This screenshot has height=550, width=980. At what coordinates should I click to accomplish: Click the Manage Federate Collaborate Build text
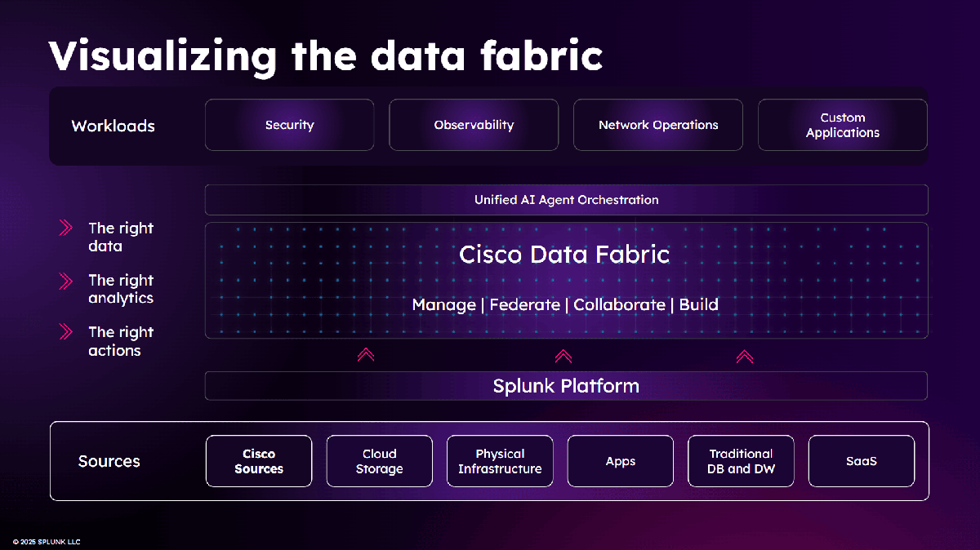[564, 305]
